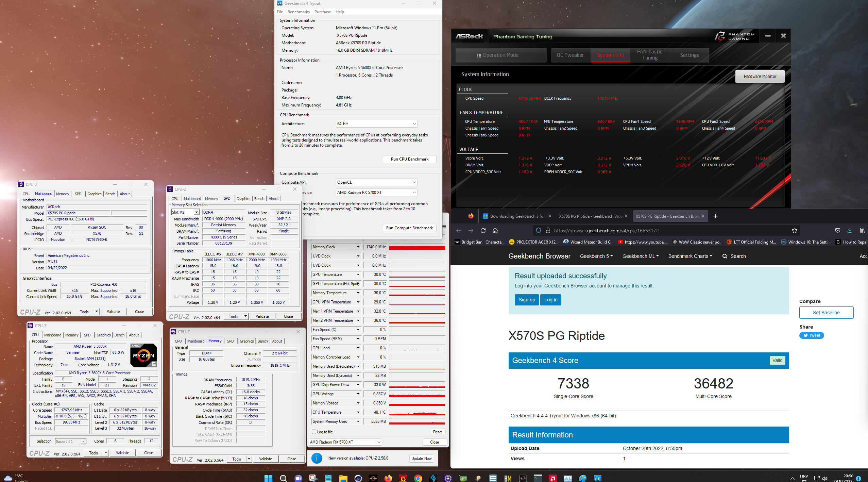868x482 pixels.
Task: Open the Save to Pocket icon
Action: pyautogui.click(x=837, y=231)
